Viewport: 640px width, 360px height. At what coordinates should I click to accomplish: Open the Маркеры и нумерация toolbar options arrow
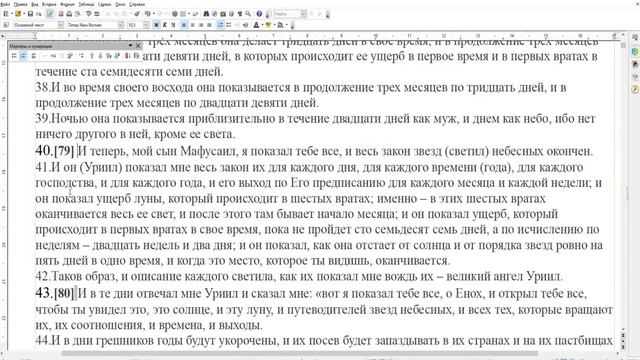point(130,45)
